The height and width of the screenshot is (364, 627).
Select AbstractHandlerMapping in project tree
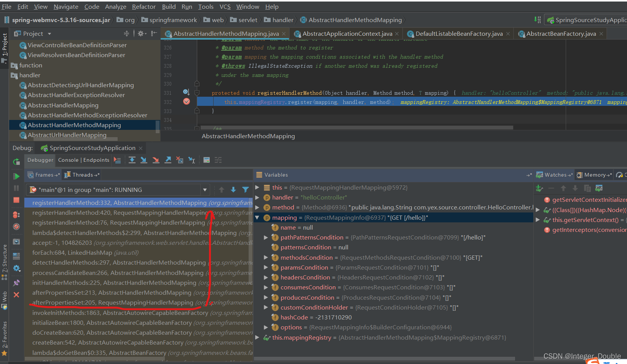[x=63, y=105]
